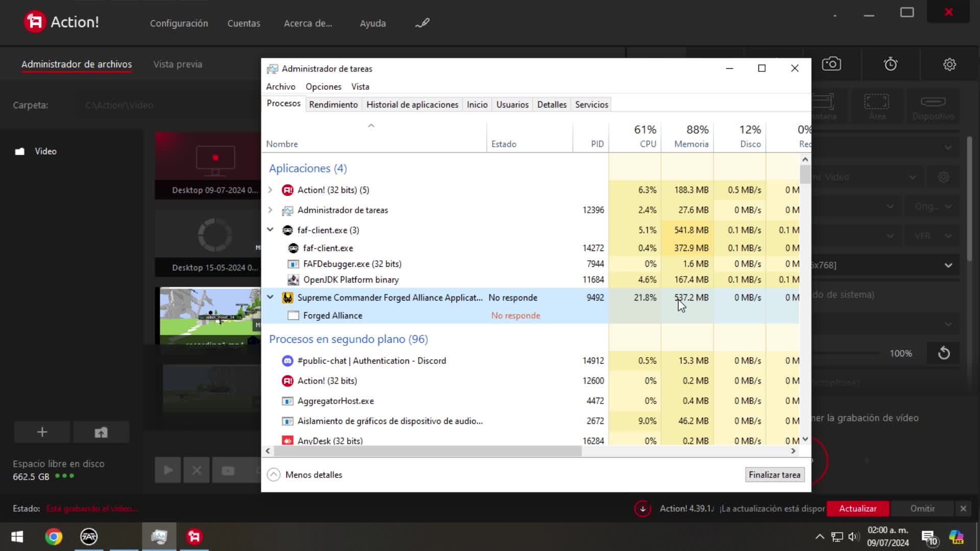Open the benchmark timer icon

(x=891, y=64)
